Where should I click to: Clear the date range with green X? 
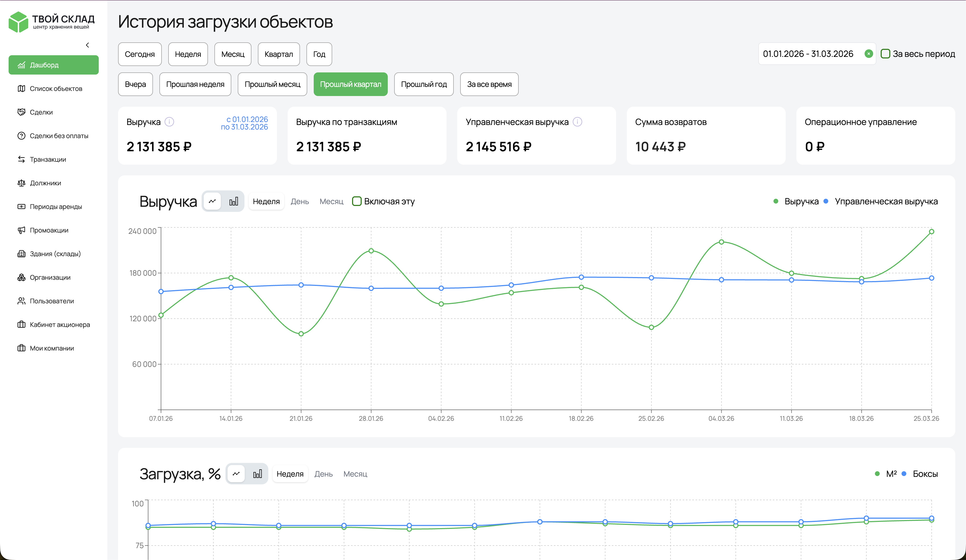pos(869,54)
